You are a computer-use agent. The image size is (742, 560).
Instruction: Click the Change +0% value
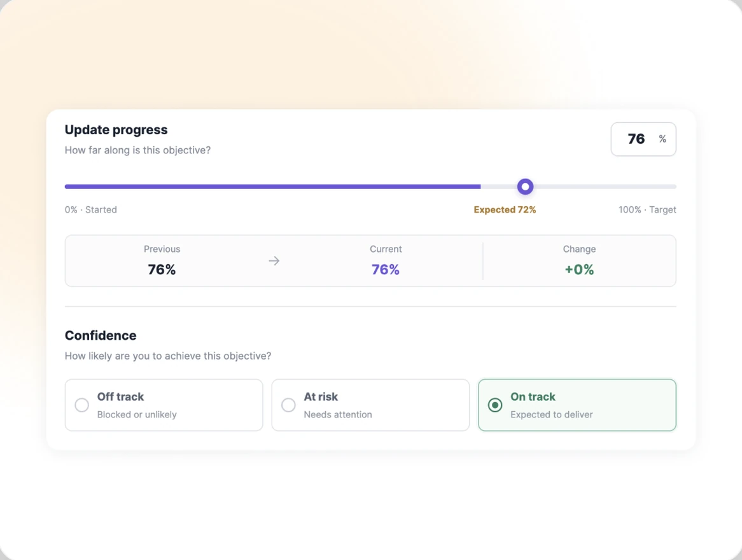point(579,269)
